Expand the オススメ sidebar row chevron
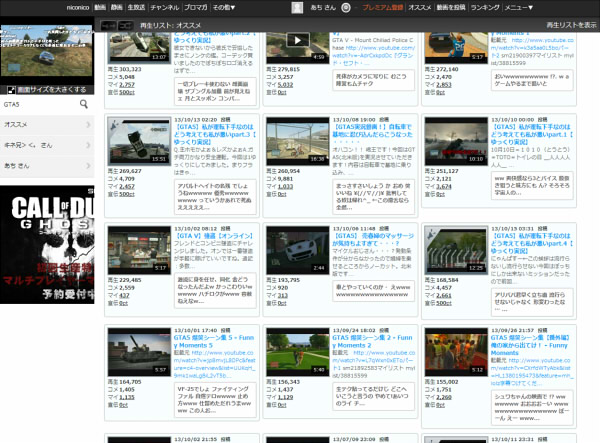Screen dimensions: 600x443 pos(88,125)
